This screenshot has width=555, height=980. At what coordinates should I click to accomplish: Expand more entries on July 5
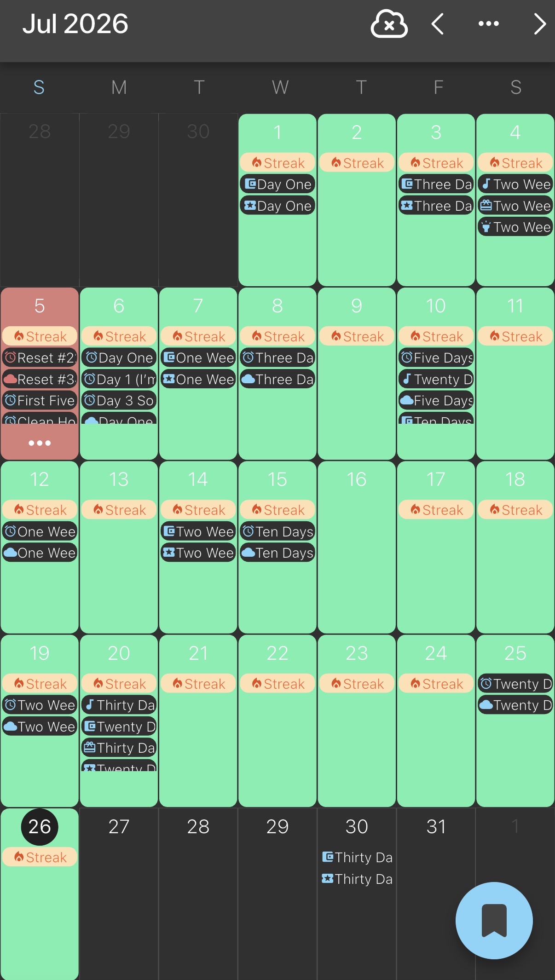pos(40,443)
